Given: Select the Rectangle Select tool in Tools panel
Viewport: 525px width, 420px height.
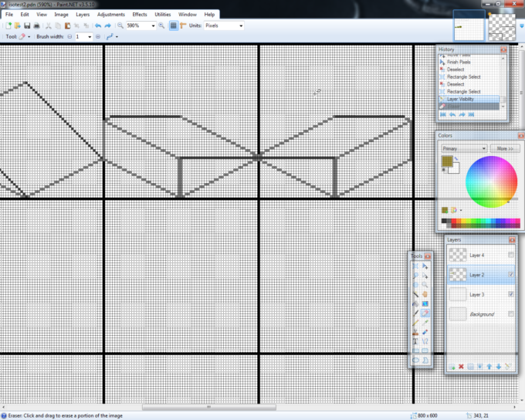Looking at the screenshot, I should (415, 266).
